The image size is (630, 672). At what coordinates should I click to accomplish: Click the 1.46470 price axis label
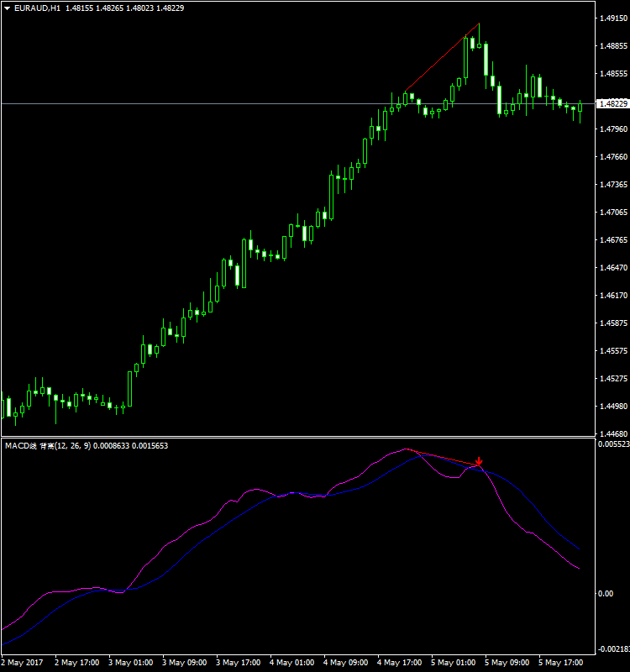coord(614,267)
